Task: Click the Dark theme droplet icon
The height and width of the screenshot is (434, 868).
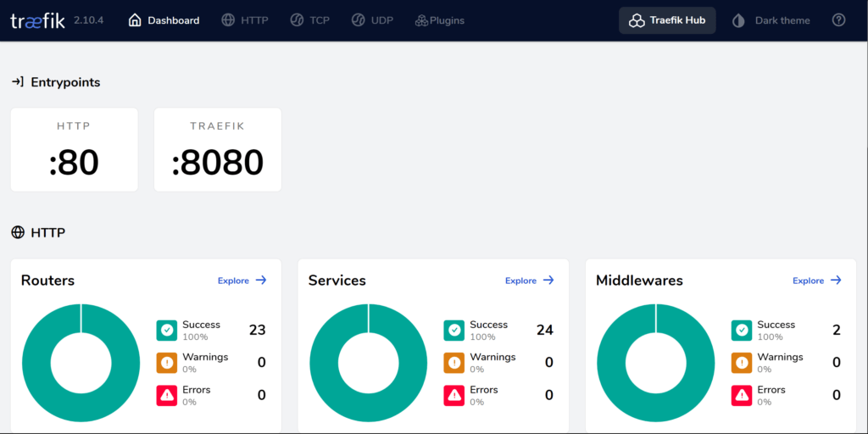Action: [738, 21]
